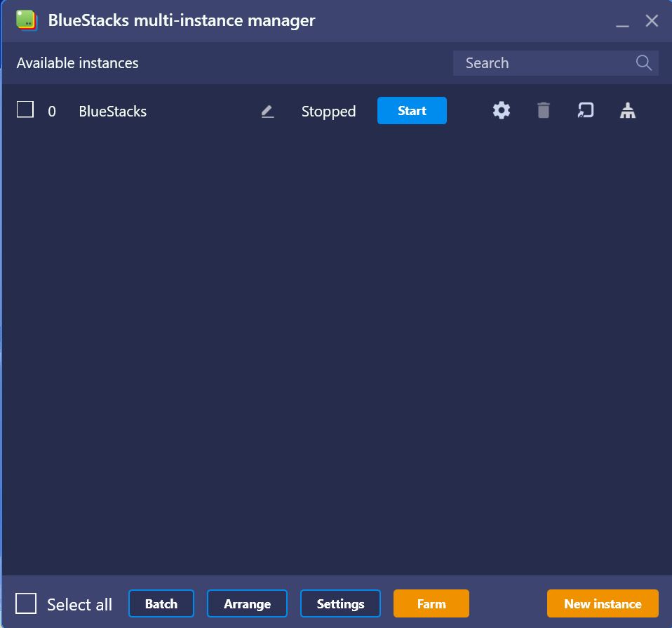Select the BlueStacks instance name
This screenshot has width=672, height=628.
click(x=113, y=112)
